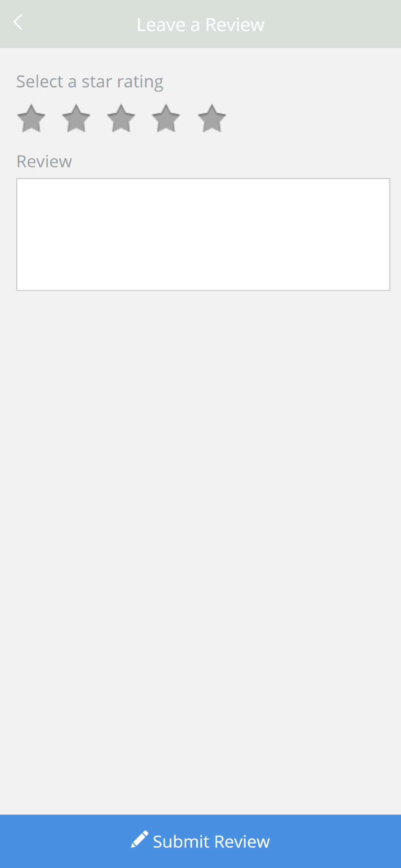Select the second star
401x868 pixels.
[x=76, y=118]
